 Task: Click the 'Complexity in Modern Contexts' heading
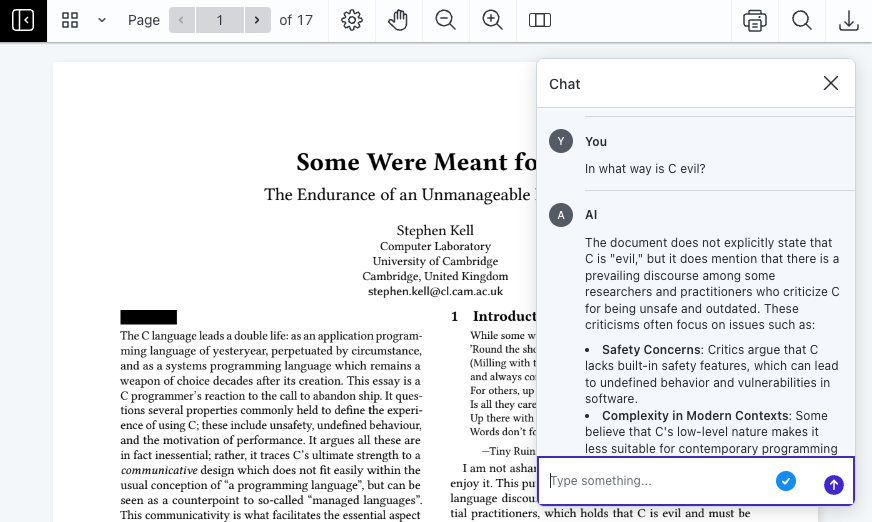pyautogui.click(x=695, y=416)
